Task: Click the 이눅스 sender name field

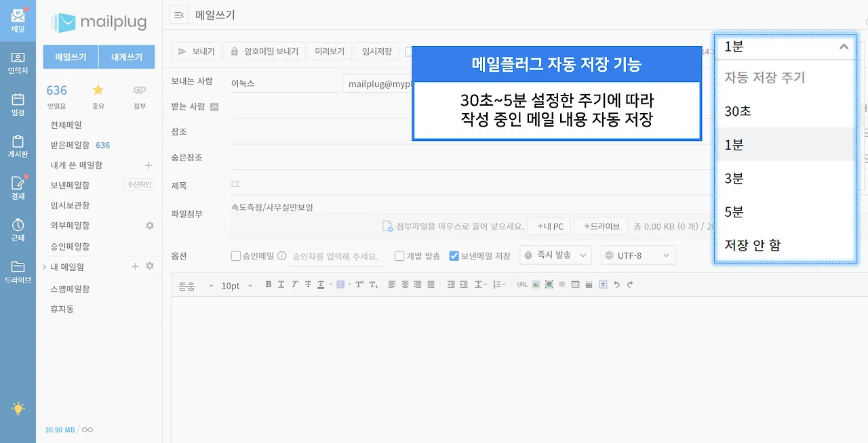Action: coord(284,84)
